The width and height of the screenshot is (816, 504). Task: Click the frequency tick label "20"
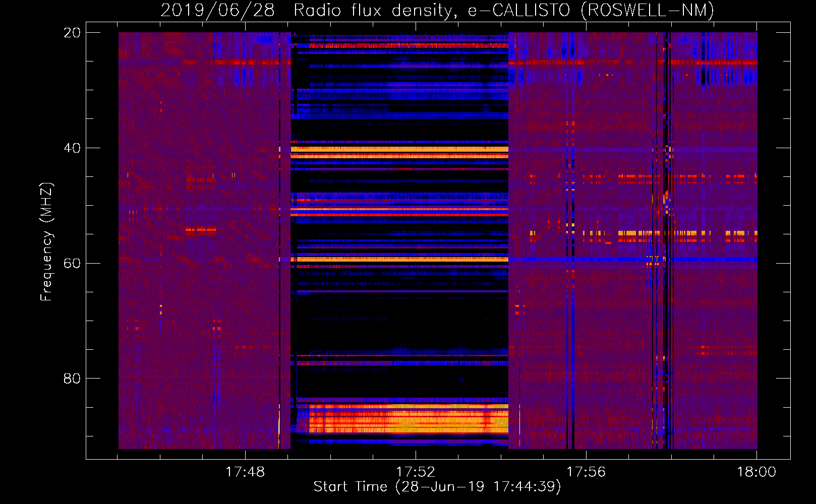[72, 33]
